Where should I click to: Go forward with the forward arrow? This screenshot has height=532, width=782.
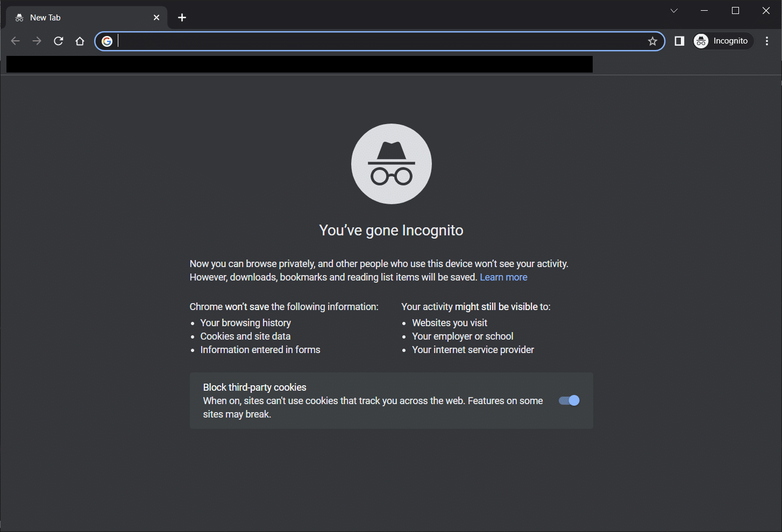pos(37,41)
